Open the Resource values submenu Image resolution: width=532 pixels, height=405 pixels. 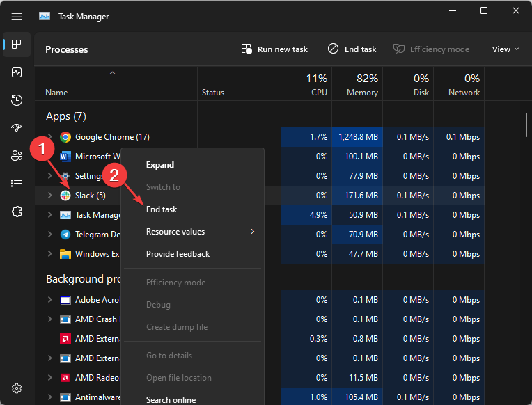(192, 232)
